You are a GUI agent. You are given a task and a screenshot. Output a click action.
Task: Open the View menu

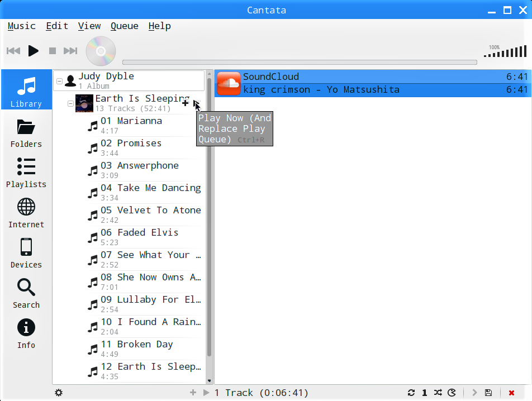89,26
